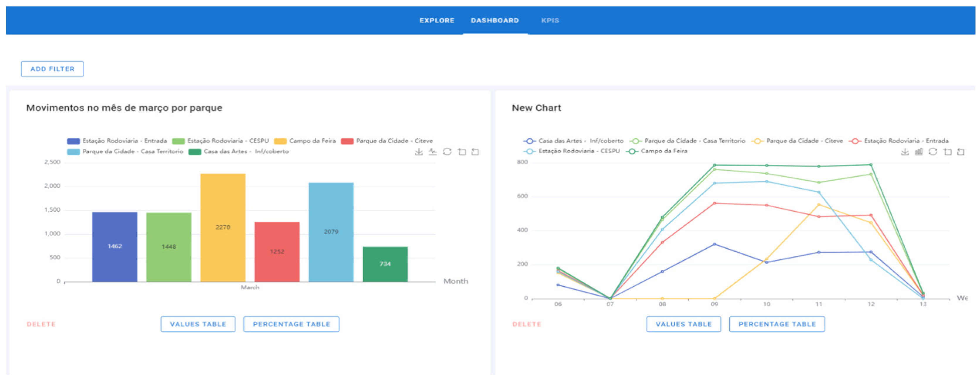Download the New Chart line chart image
The image size is (980, 385).
(x=905, y=152)
